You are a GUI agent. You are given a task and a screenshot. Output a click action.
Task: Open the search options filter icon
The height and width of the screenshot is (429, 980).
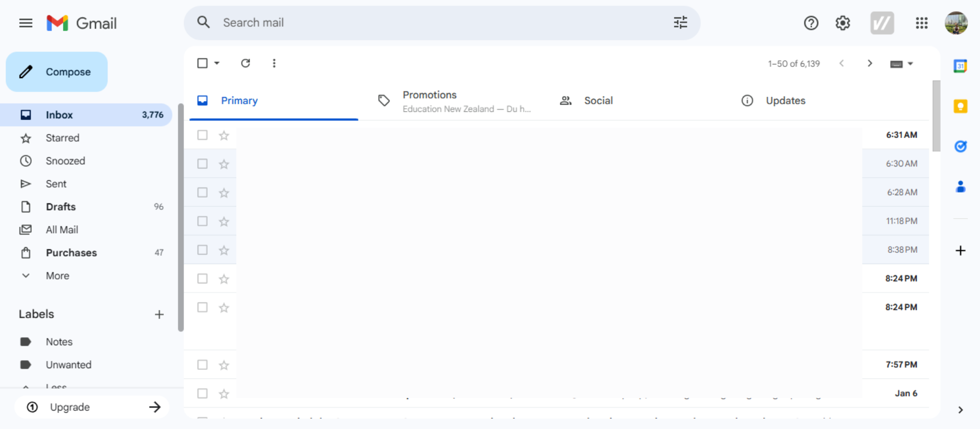click(680, 22)
